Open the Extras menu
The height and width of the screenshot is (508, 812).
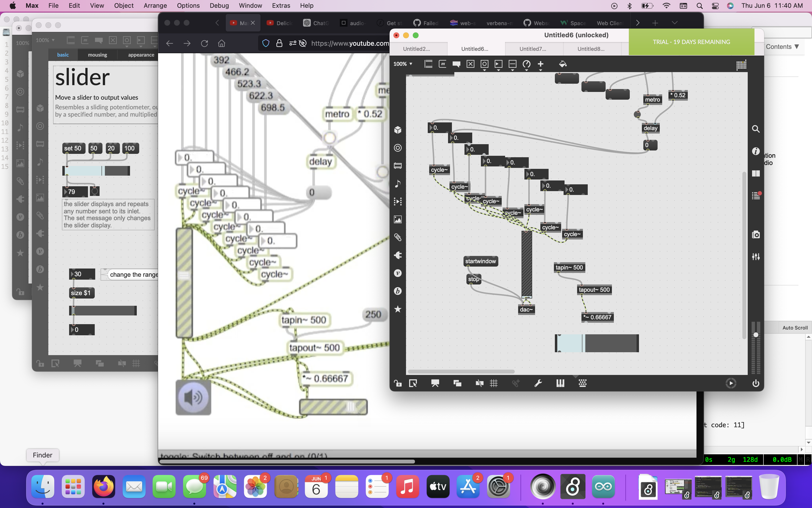[x=281, y=5]
